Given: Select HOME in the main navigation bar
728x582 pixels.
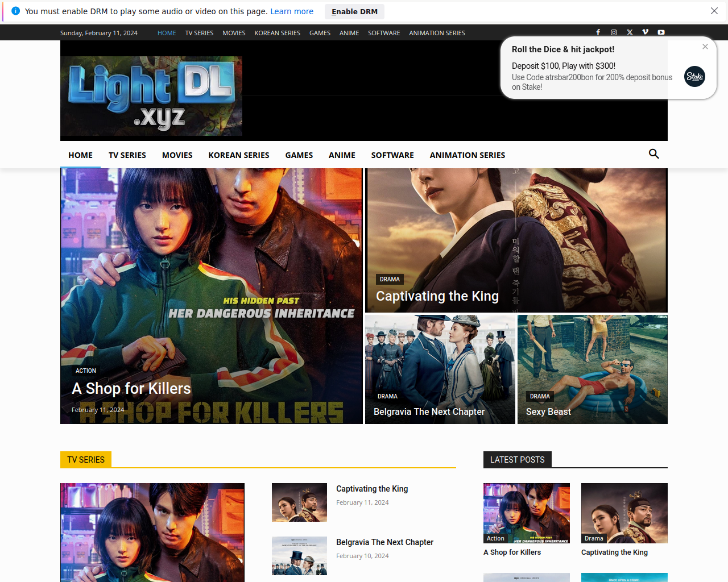Looking at the screenshot, I should 80,155.
